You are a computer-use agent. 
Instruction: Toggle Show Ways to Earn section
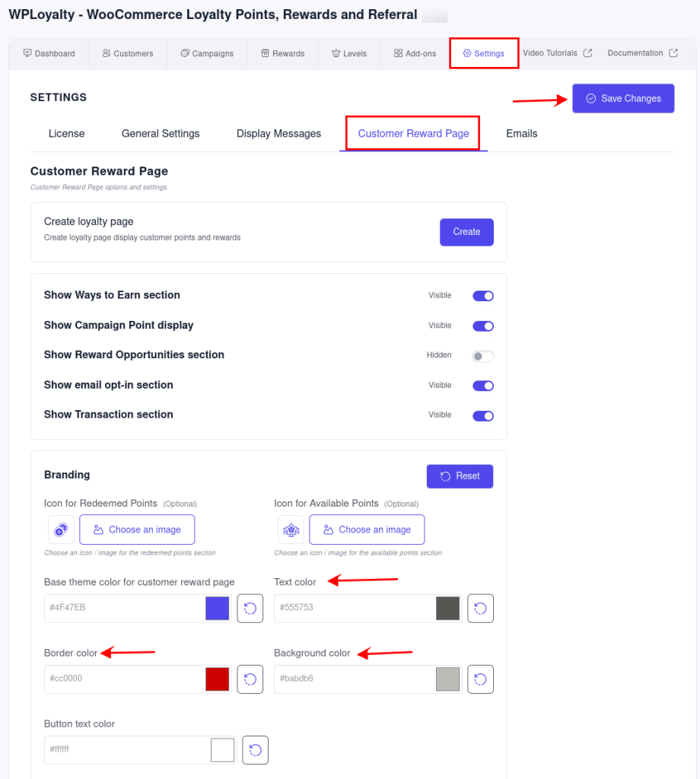click(483, 296)
